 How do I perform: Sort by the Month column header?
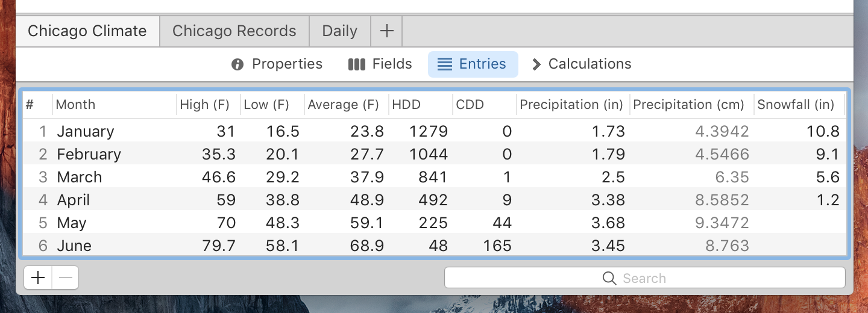(114, 105)
